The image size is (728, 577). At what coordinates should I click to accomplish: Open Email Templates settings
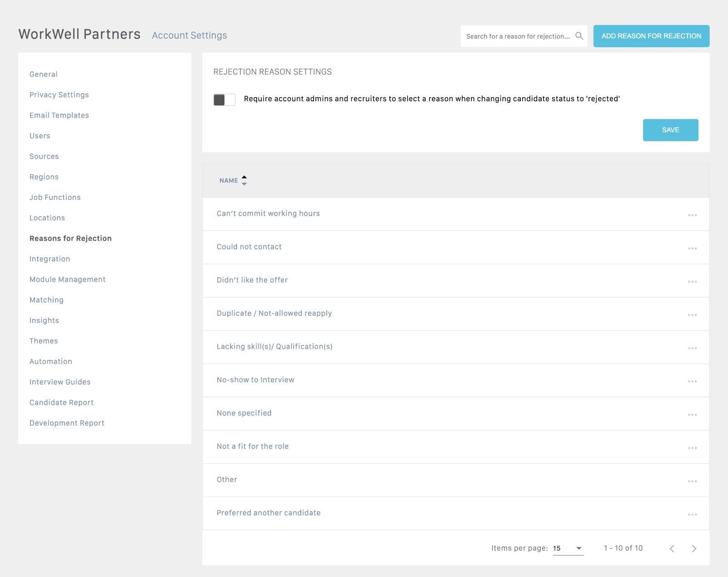tap(59, 115)
